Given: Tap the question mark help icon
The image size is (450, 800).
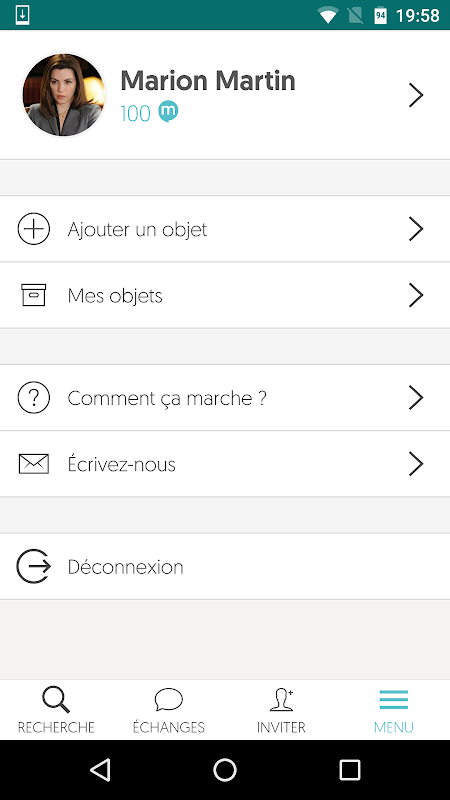Looking at the screenshot, I should click(x=34, y=397).
